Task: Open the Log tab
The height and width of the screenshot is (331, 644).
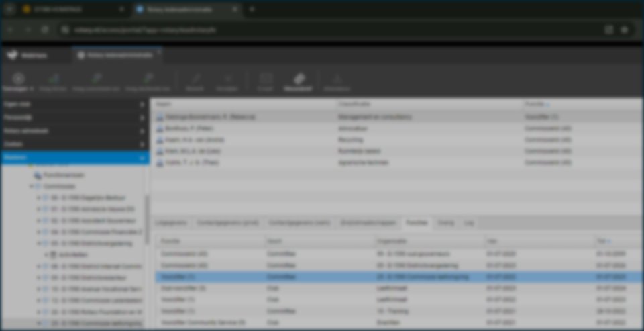Action: tap(469, 223)
